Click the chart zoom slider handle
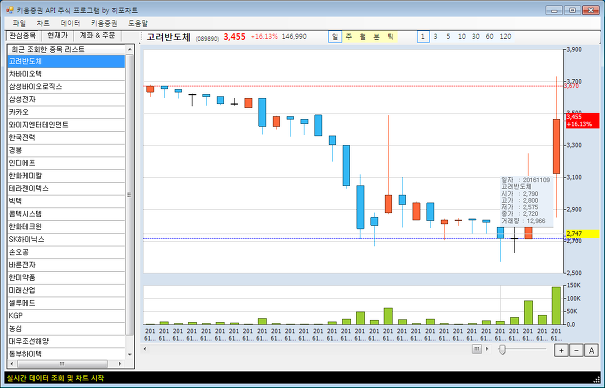Viewport: 605px width, 388px height. (x=502, y=350)
